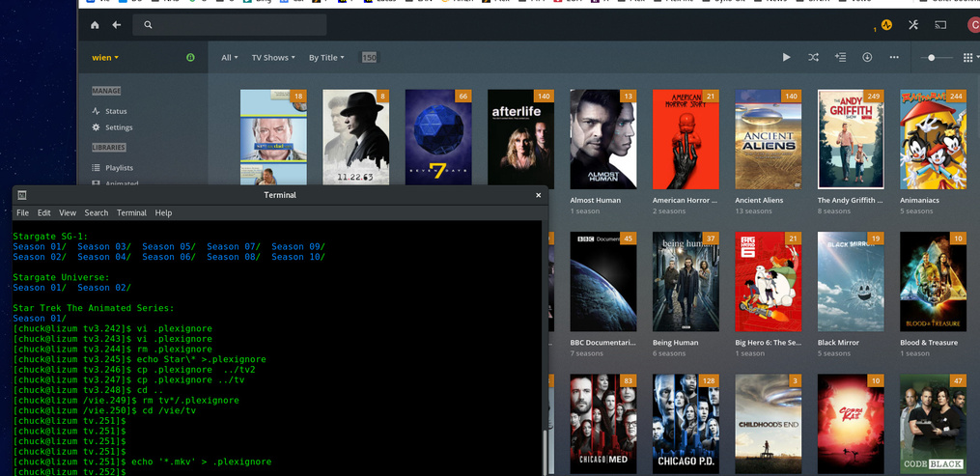
Task: Play all TV shows in library
Action: click(786, 58)
